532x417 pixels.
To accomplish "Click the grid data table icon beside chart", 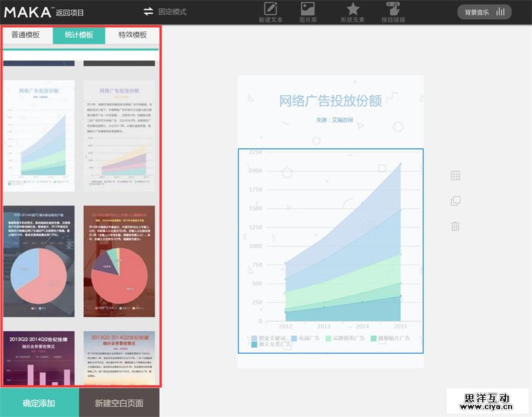I will coord(456,176).
